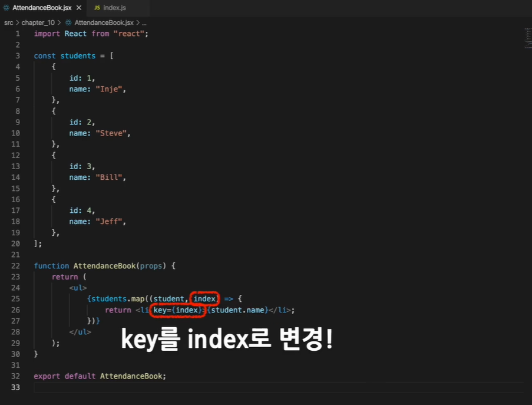The width and height of the screenshot is (532, 405).
Task: Click line number 25 in the gutter
Action: pos(15,299)
